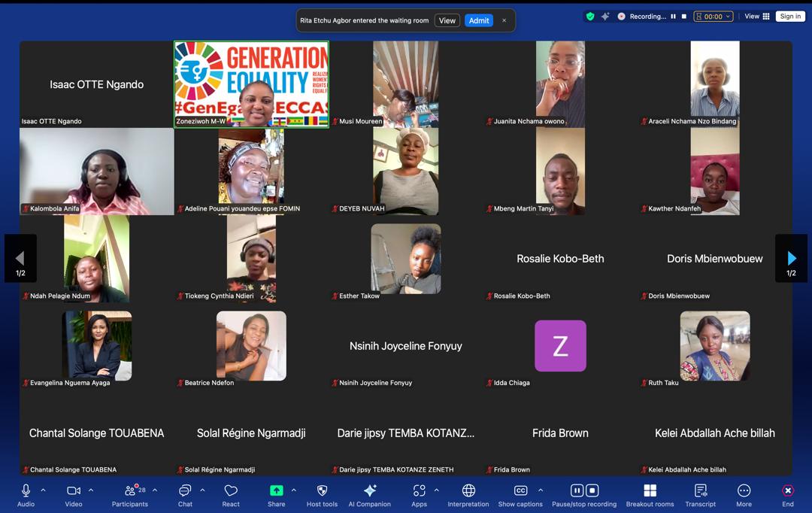Click the Show captions CC icon
Viewport: 812px width, 513px height.
(x=520, y=490)
